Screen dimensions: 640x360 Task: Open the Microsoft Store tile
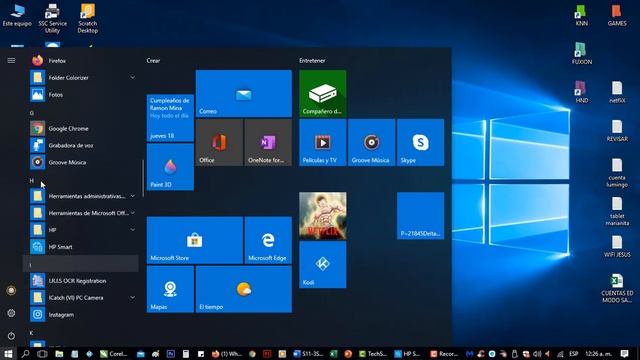pos(195,240)
